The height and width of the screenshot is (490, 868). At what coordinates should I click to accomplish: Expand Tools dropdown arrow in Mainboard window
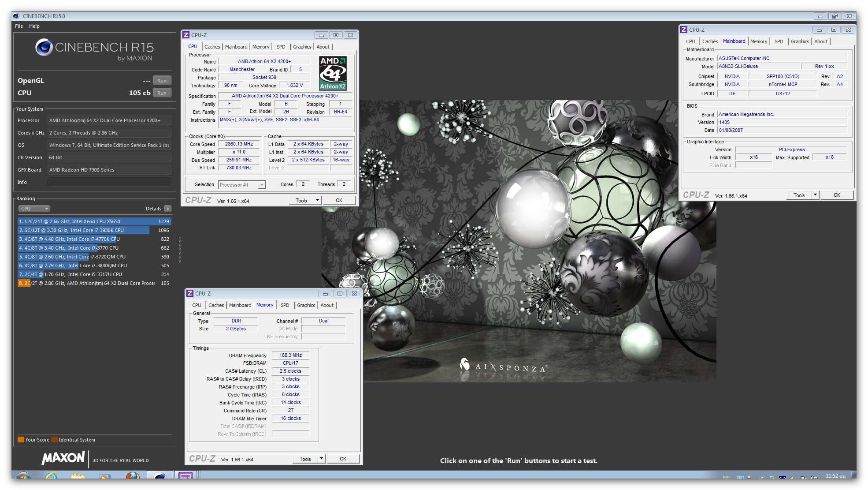tap(815, 195)
